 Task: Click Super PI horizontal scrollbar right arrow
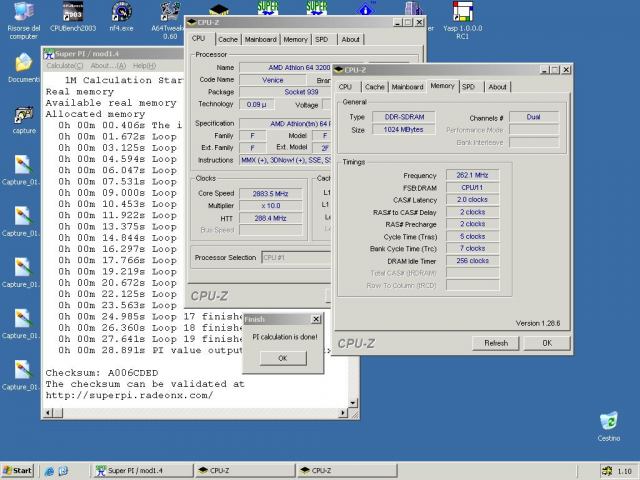(x=343, y=413)
